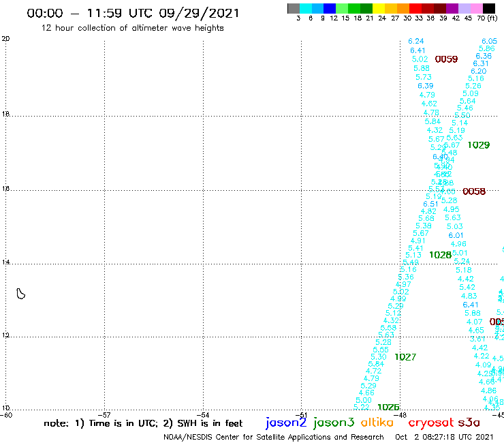Click the altimeter wave heights subtitle

132,29
